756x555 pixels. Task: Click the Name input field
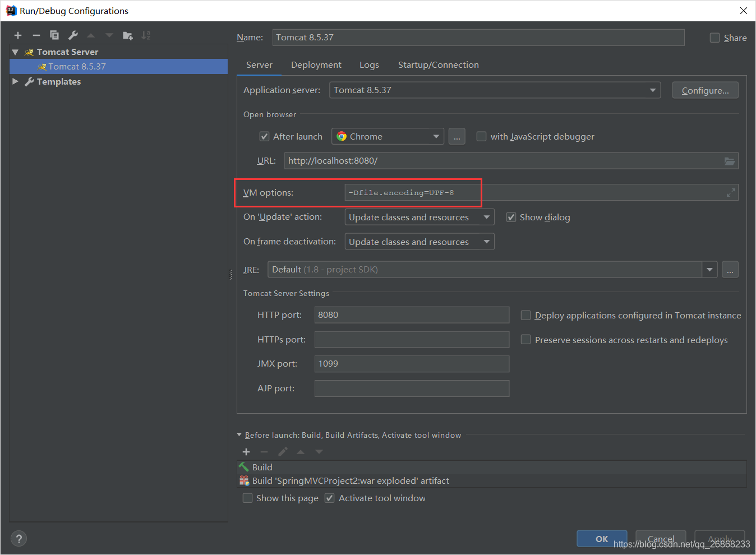click(x=478, y=38)
